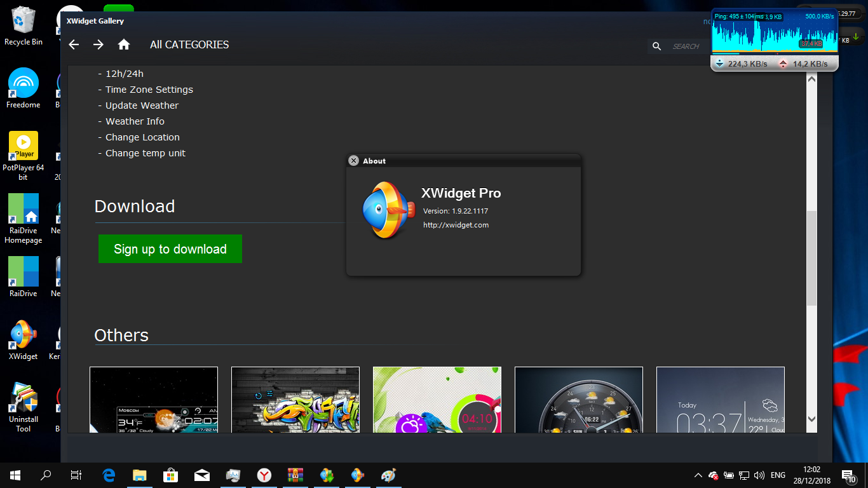Switch to XWidget fish taskbar icon

(x=358, y=475)
